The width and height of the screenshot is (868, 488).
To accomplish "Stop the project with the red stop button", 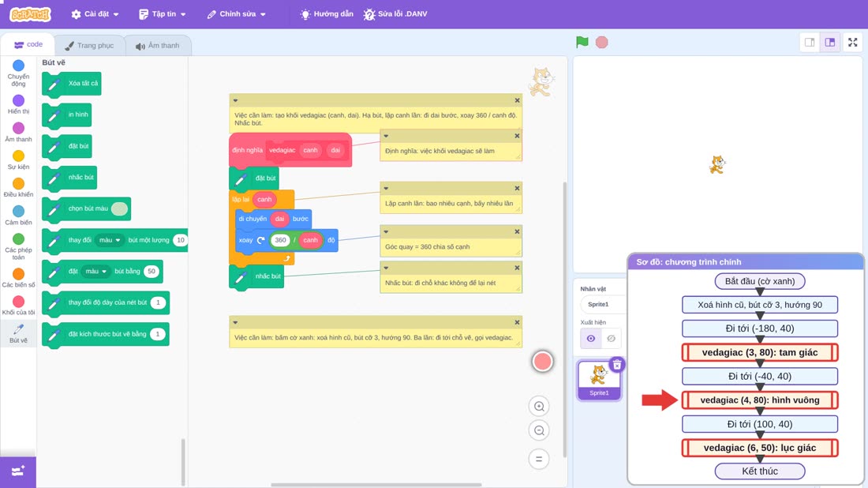I will [602, 42].
